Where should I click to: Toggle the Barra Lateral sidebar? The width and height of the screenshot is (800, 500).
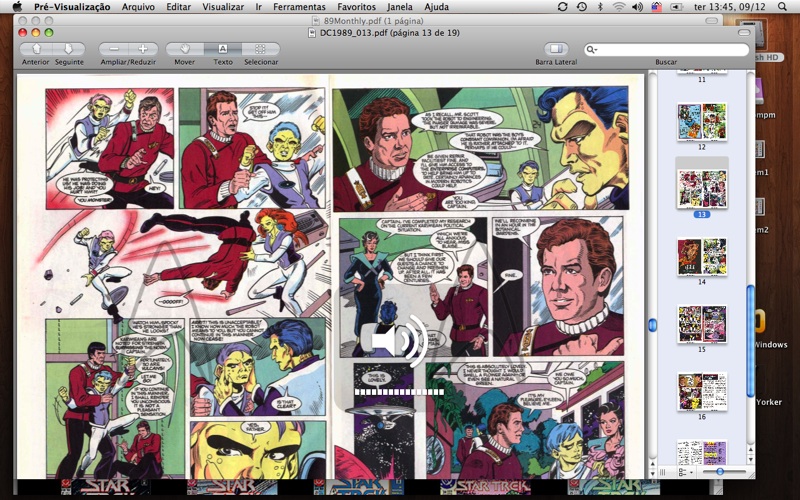pyautogui.click(x=556, y=49)
